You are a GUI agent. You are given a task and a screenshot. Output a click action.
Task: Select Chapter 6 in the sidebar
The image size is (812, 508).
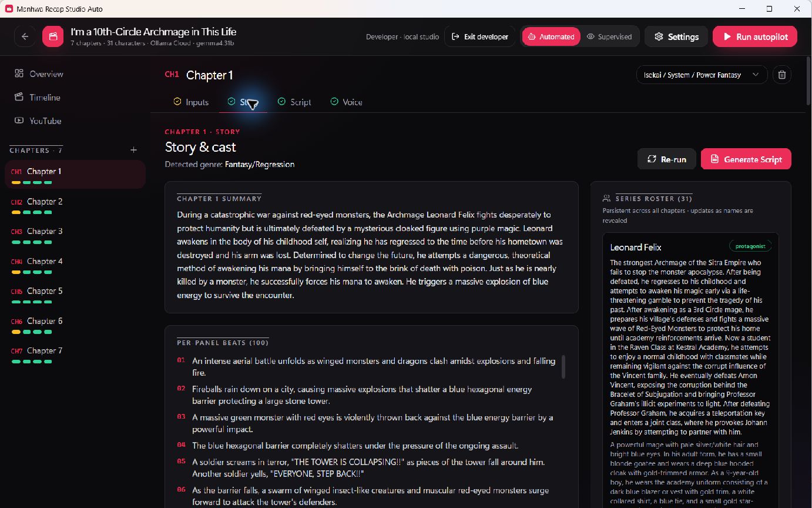[75, 324]
